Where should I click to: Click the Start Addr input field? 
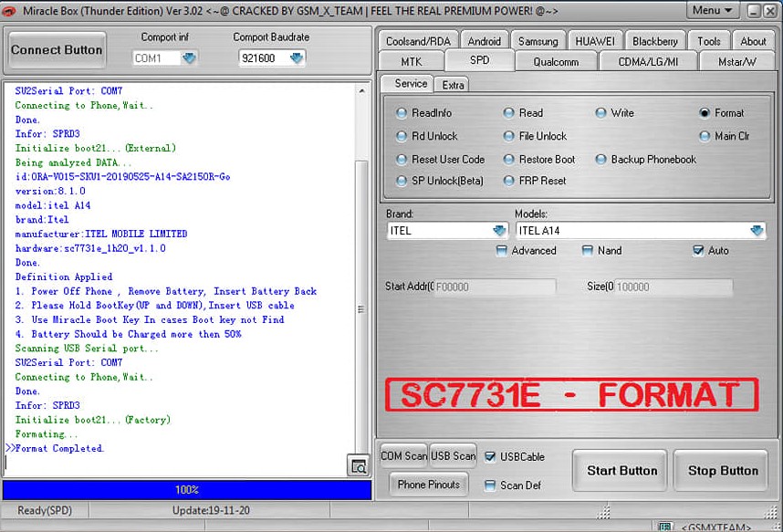point(495,287)
